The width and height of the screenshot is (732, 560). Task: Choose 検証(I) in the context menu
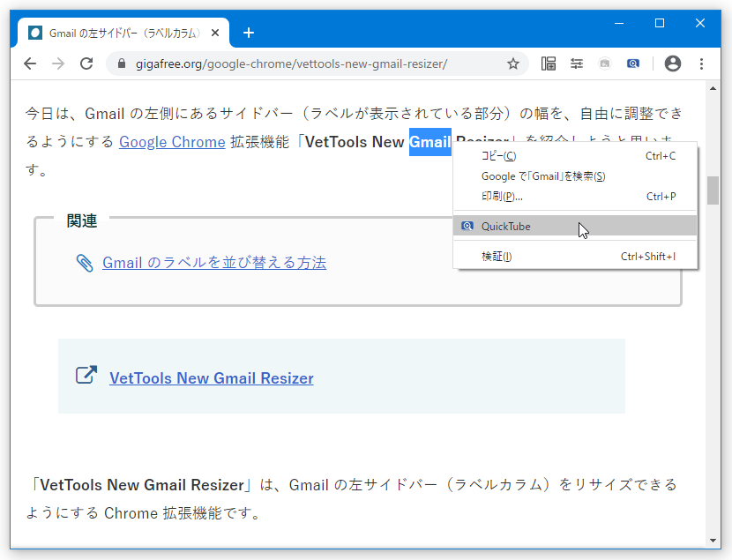click(x=575, y=257)
